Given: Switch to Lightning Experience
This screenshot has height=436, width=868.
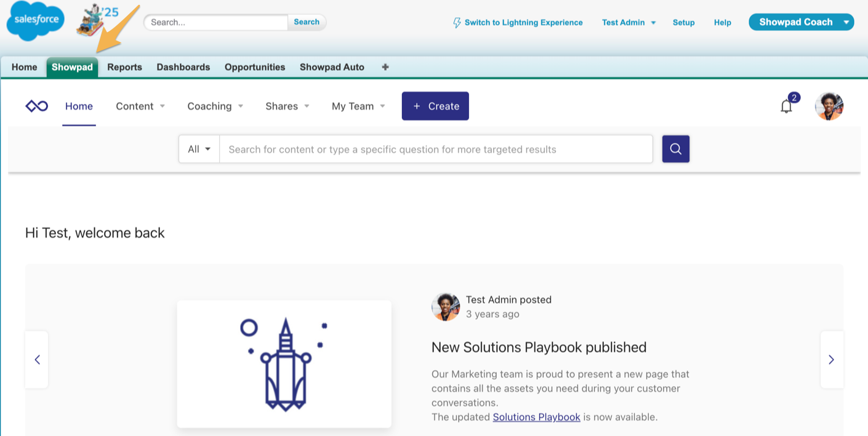Looking at the screenshot, I should click(518, 23).
